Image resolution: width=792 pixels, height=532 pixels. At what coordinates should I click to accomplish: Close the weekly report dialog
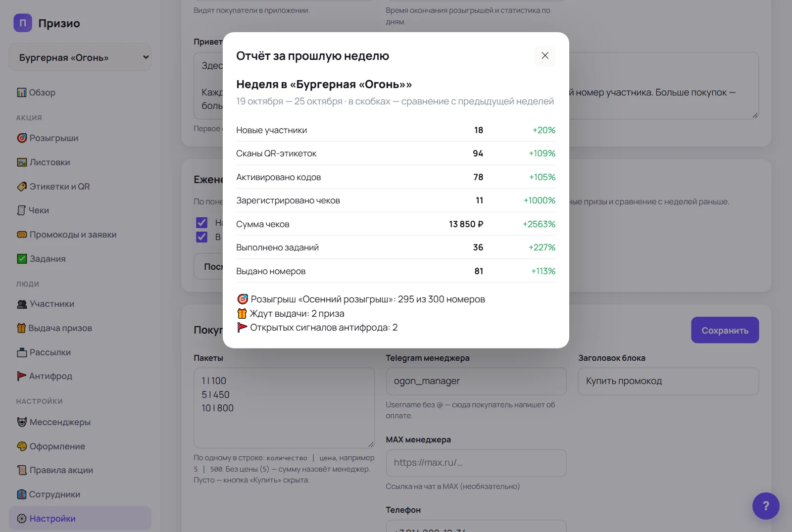tap(544, 56)
